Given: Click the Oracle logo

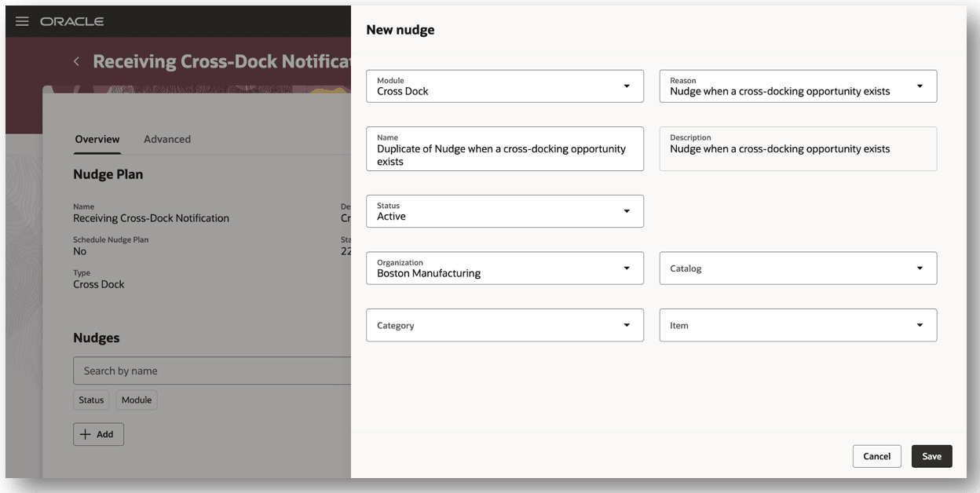Looking at the screenshot, I should click(72, 21).
